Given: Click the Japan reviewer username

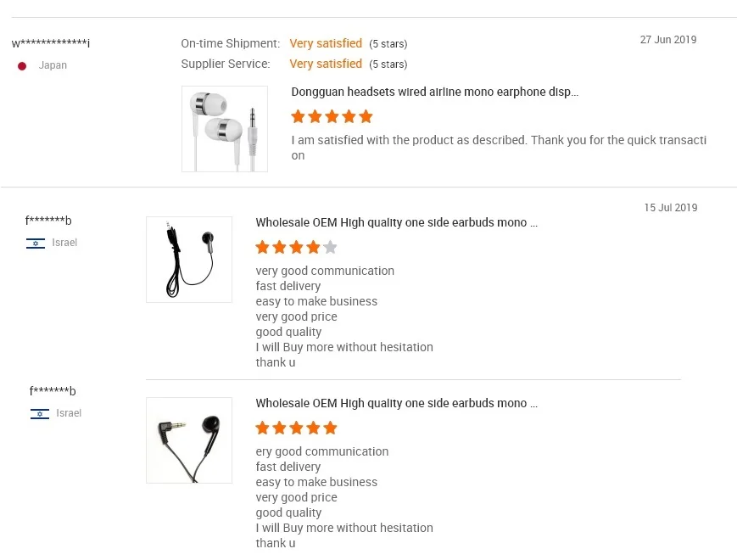Looking at the screenshot, I should click(x=51, y=43).
